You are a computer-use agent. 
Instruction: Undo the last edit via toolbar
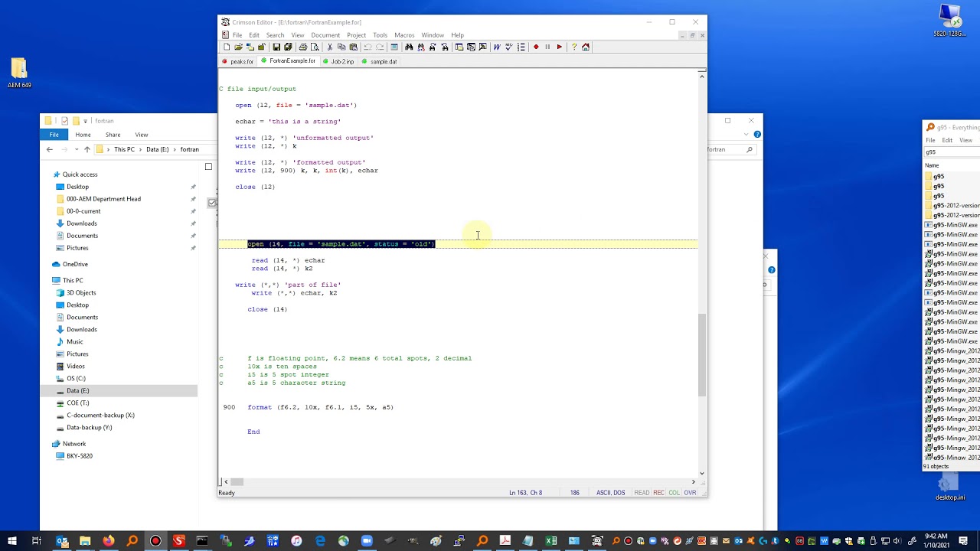click(x=367, y=47)
